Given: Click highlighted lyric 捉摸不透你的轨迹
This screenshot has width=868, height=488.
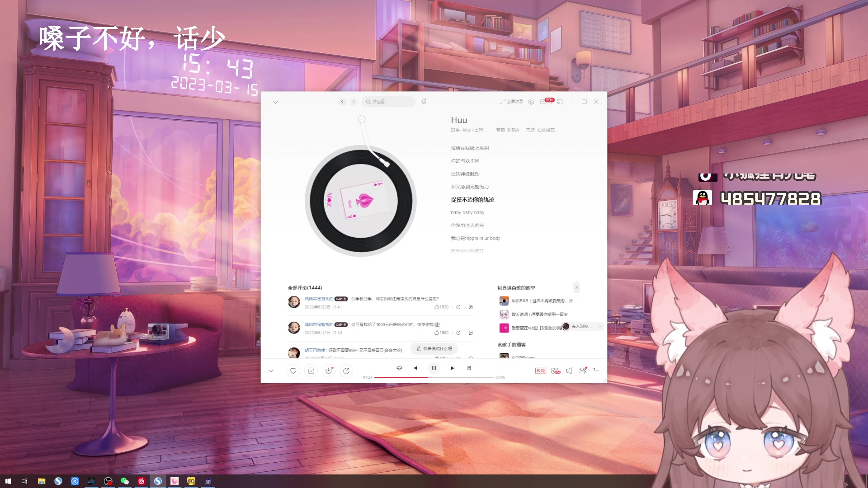Looking at the screenshot, I should (x=472, y=200).
